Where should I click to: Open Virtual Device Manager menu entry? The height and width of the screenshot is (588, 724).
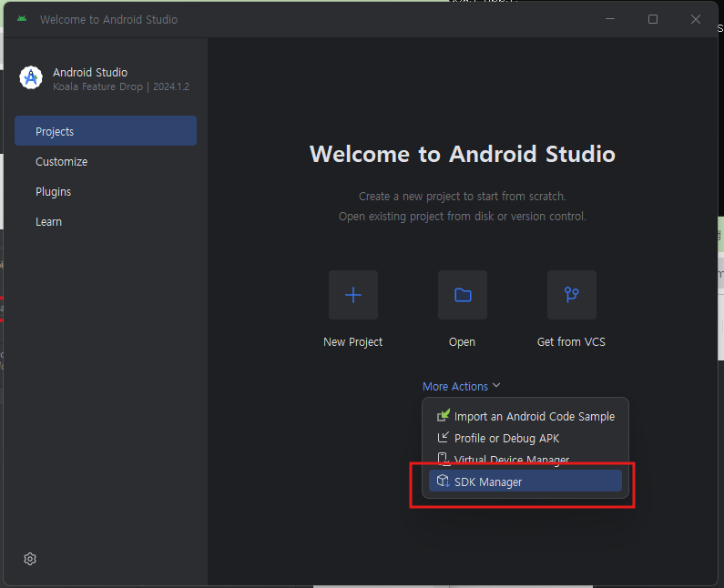pyautogui.click(x=525, y=460)
